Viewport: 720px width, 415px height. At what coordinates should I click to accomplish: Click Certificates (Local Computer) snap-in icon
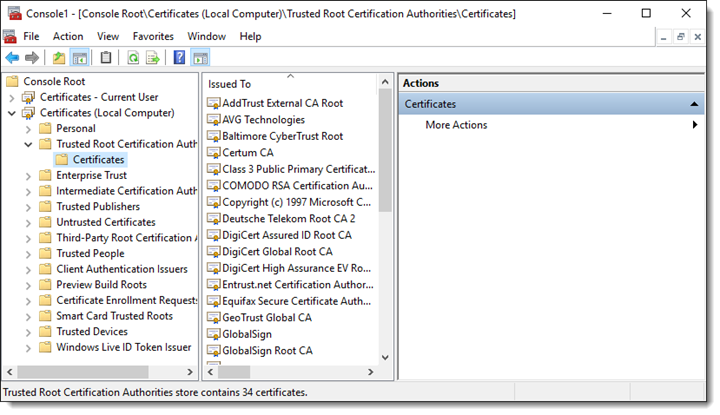click(28, 113)
